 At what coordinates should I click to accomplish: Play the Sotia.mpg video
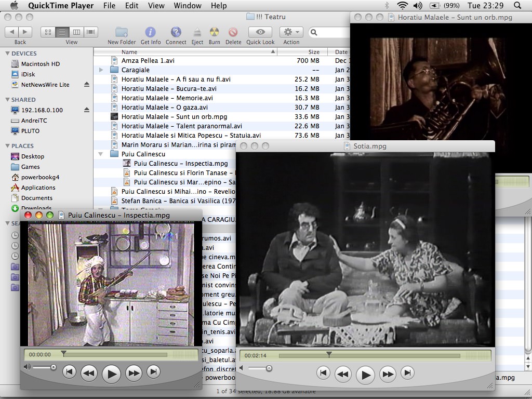[x=365, y=375]
